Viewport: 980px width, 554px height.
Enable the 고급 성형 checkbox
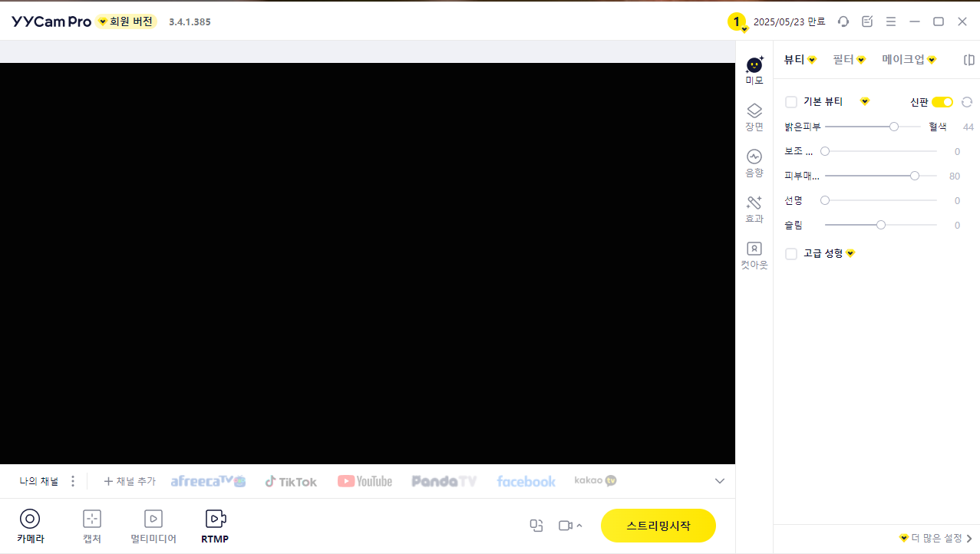click(x=791, y=254)
